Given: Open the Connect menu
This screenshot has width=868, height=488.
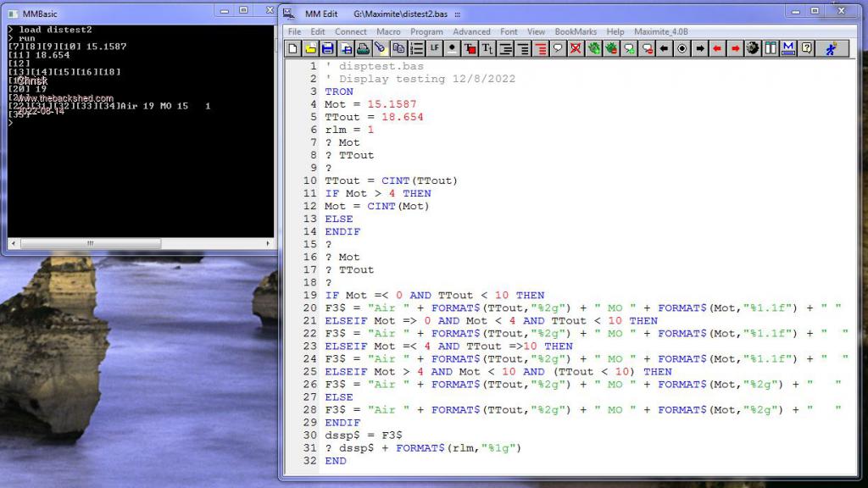Looking at the screenshot, I should tap(350, 31).
